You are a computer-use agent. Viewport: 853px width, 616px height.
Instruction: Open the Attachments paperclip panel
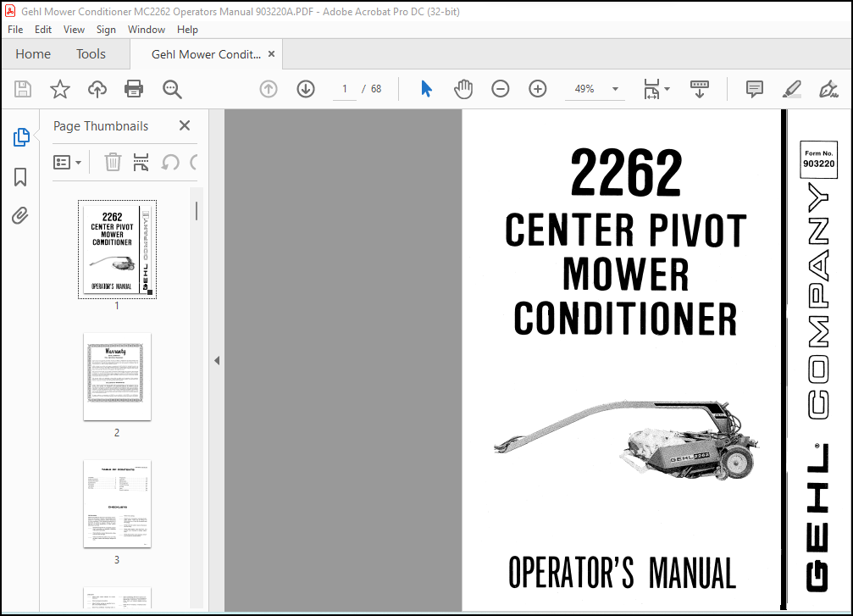[20, 216]
